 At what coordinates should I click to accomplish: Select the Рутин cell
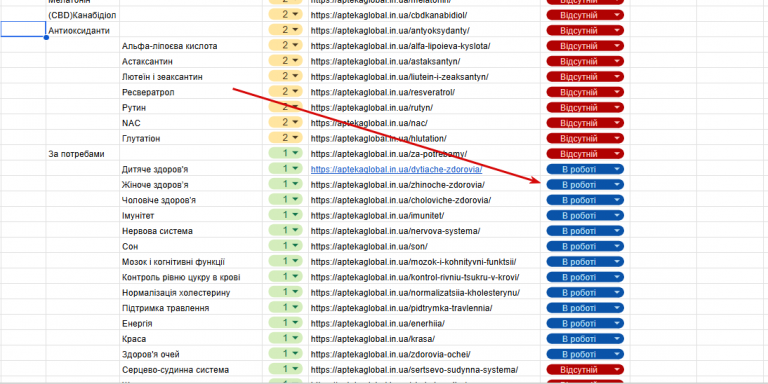tap(191, 108)
